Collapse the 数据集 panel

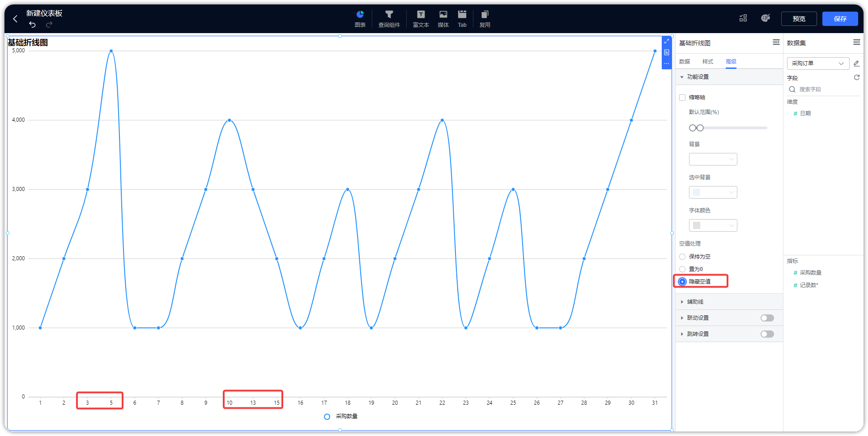pos(856,42)
